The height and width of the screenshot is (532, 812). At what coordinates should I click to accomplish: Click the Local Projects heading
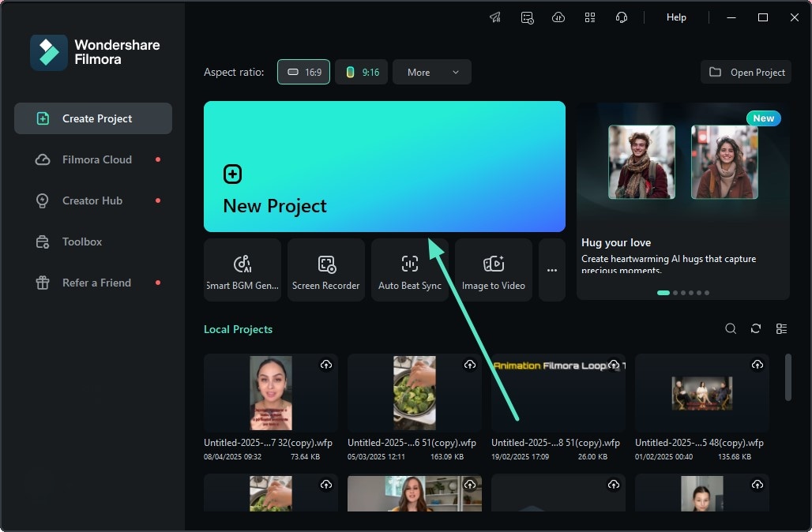click(x=239, y=329)
